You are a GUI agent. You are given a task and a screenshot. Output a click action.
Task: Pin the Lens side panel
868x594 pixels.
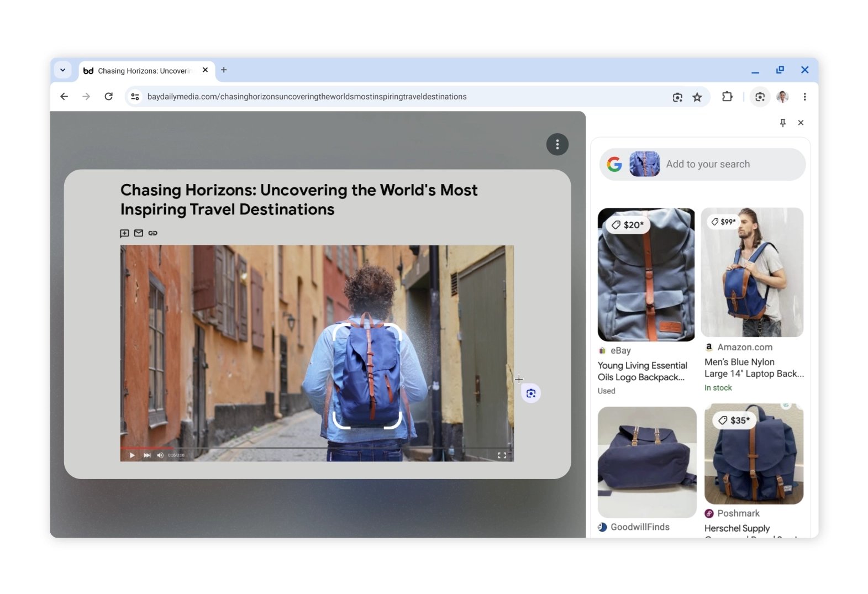pos(782,123)
